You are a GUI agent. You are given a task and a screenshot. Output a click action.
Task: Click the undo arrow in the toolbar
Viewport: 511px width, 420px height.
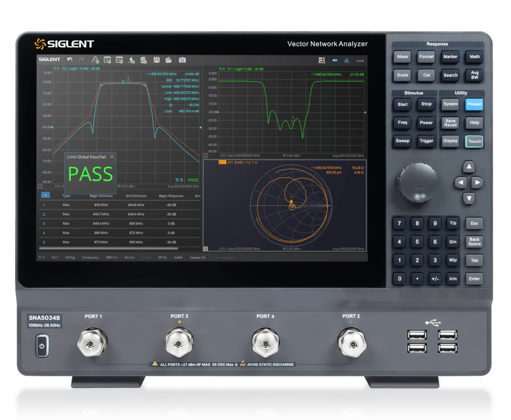coord(70,60)
